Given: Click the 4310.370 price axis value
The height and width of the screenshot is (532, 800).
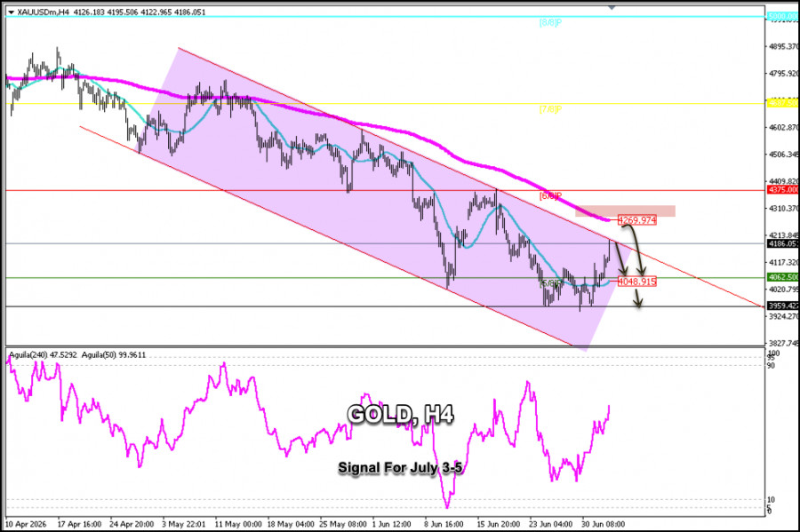Looking at the screenshot, I should point(784,208).
